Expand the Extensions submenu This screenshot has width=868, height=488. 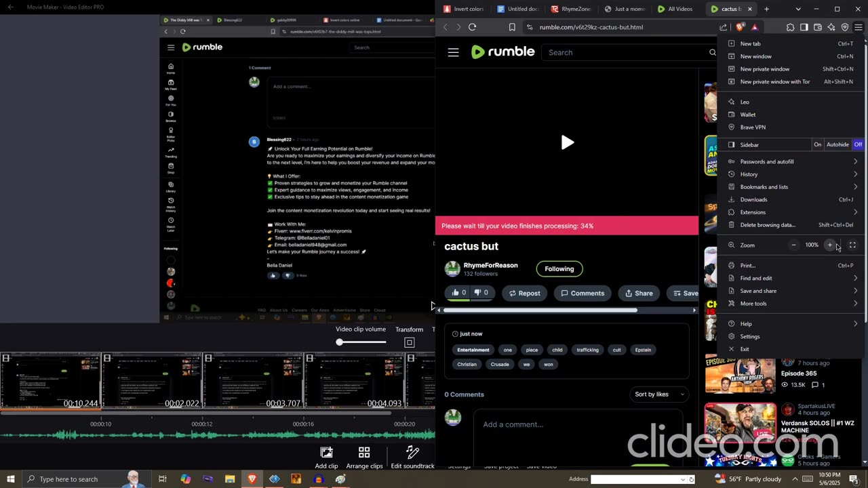[791, 212]
